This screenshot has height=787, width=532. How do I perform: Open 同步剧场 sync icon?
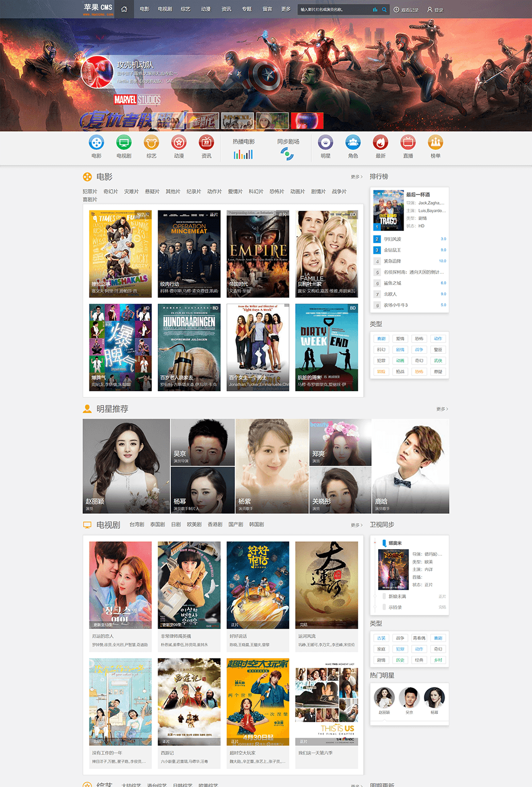tap(288, 155)
